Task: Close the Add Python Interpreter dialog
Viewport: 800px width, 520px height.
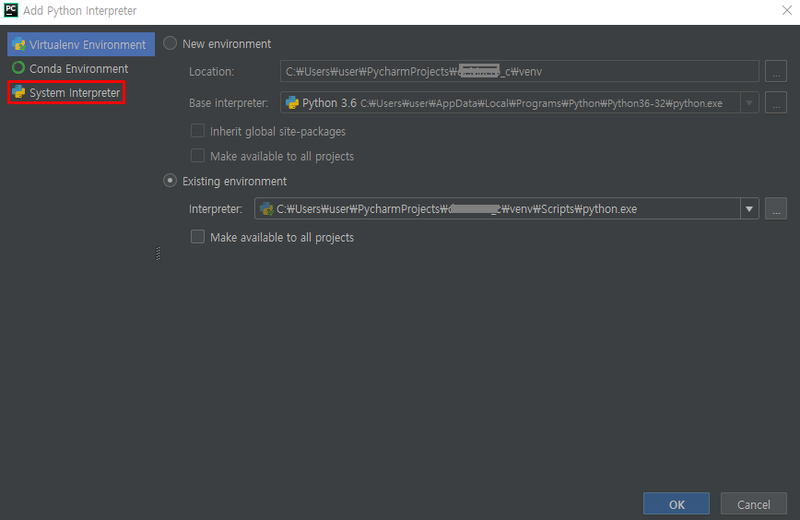Action: point(787,10)
